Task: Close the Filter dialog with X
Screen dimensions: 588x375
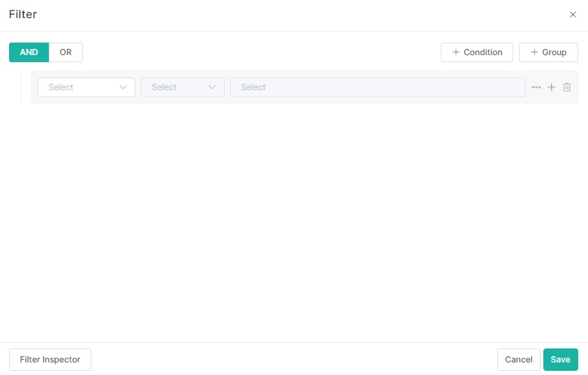Action: coord(573,15)
